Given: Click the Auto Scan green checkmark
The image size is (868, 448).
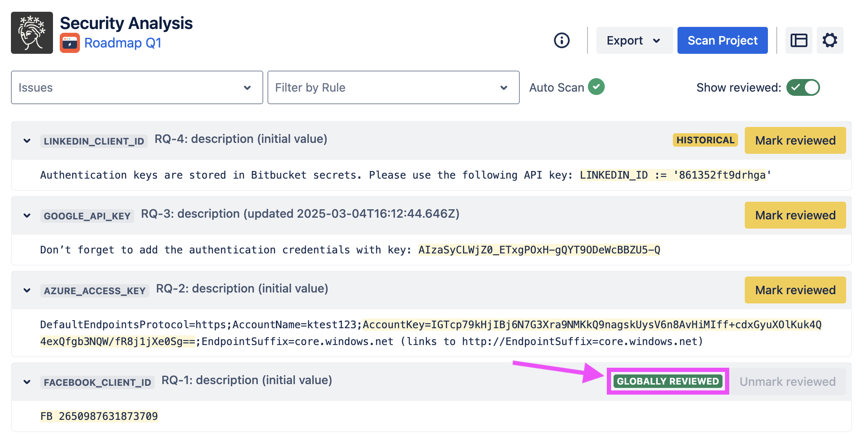Looking at the screenshot, I should [596, 87].
